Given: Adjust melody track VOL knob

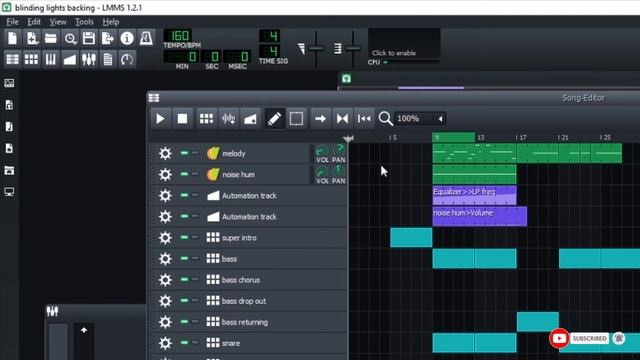Looking at the screenshot, I should (322, 151).
